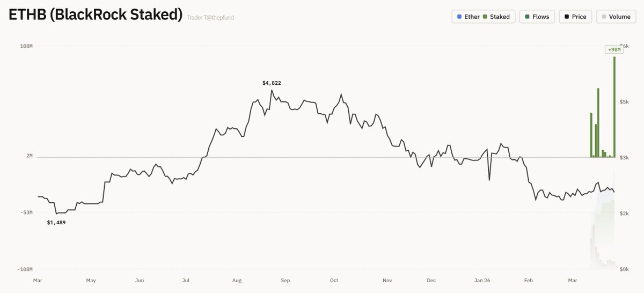Toggle the Price series visibility
Image resolution: width=644 pixels, height=293 pixels.
click(x=575, y=17)
